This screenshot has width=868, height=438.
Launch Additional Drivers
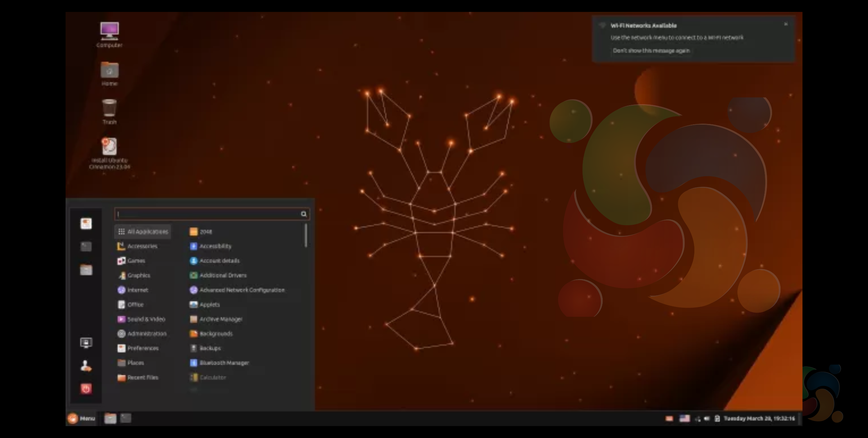[218, 275]
